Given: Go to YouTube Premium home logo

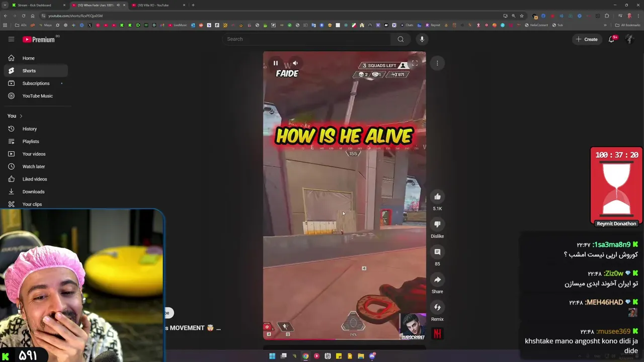Looking at the screenshot, I should (40, 39).
